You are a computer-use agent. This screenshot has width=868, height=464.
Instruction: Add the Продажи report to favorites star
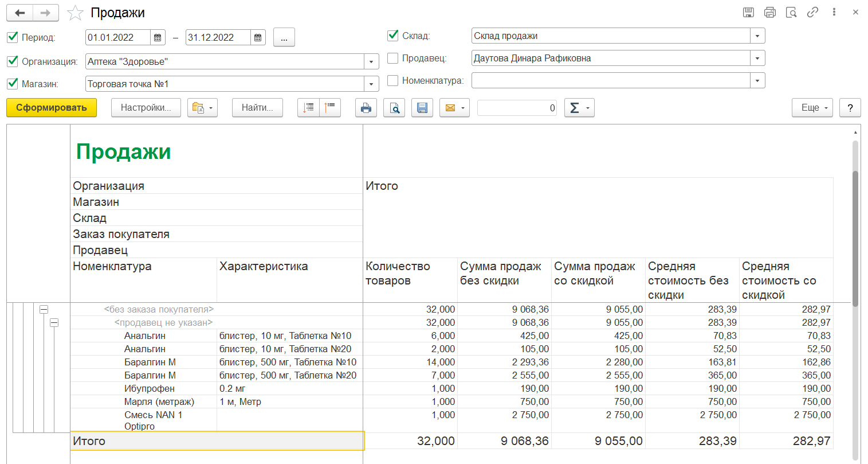click(x=75, y=13)
